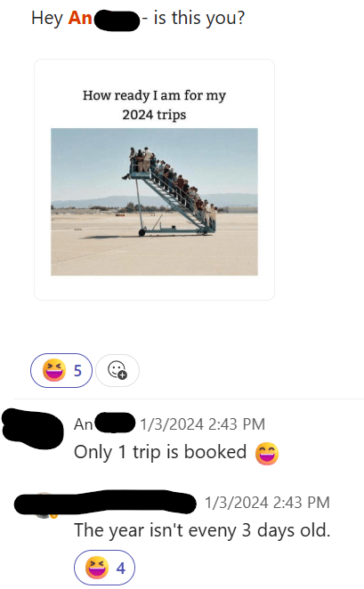
Task: Open the airplane stairs meme photo
Action: coord(154,202)
